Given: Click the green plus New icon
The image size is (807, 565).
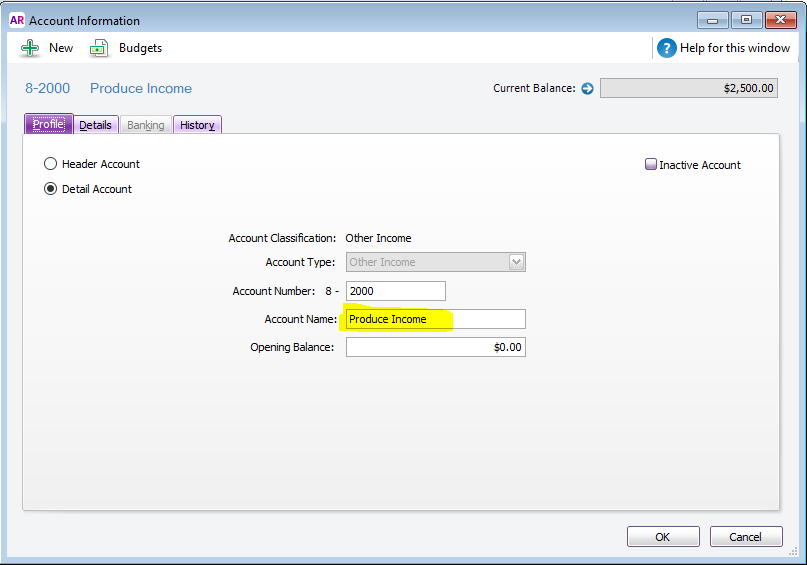Looking at the screenshot, I should [x=30, y=48].
